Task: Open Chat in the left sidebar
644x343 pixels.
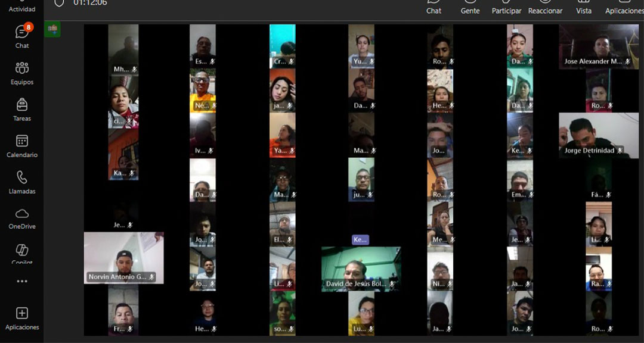Action: pyautogui.click(x=22, y=36)
